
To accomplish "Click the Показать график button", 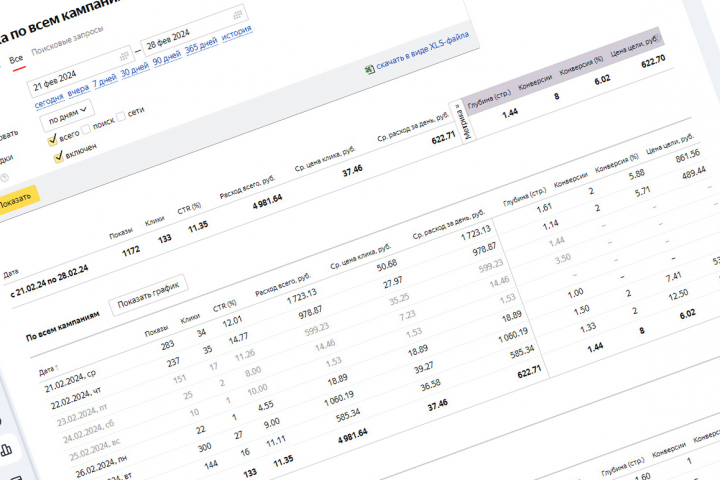I will 148,296.
